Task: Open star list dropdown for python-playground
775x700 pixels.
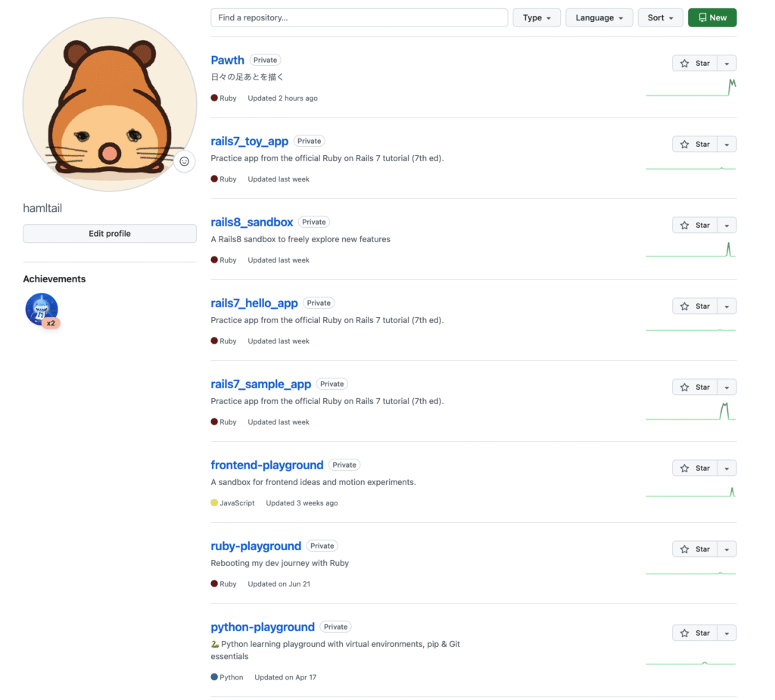Action: 727,633
